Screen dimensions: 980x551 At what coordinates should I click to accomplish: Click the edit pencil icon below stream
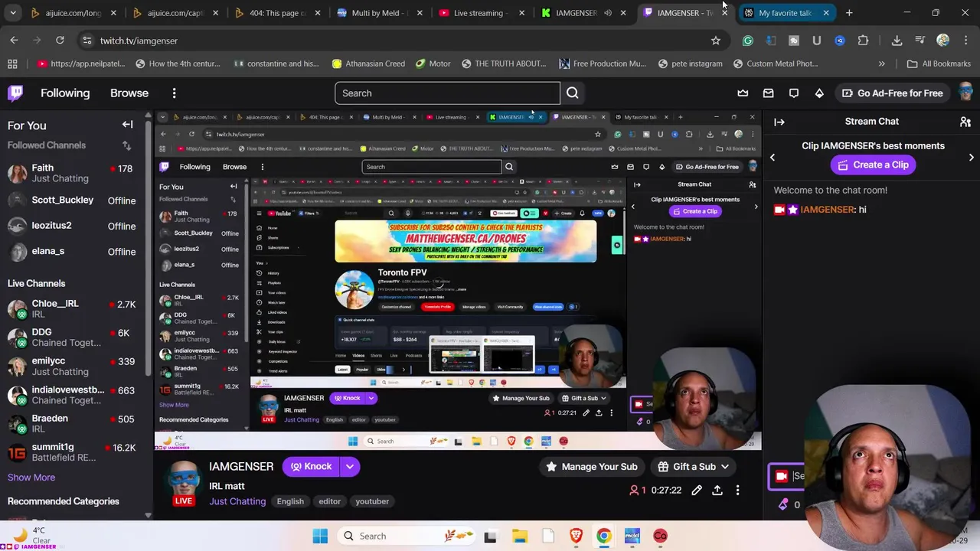pyautogui.click(x=697, y=490)
